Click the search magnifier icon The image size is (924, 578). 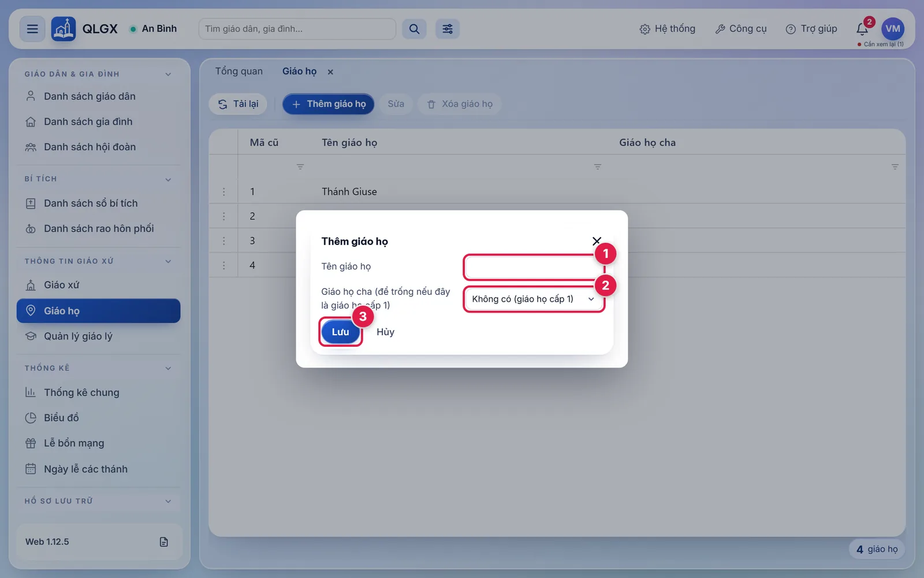click(414, 29)
